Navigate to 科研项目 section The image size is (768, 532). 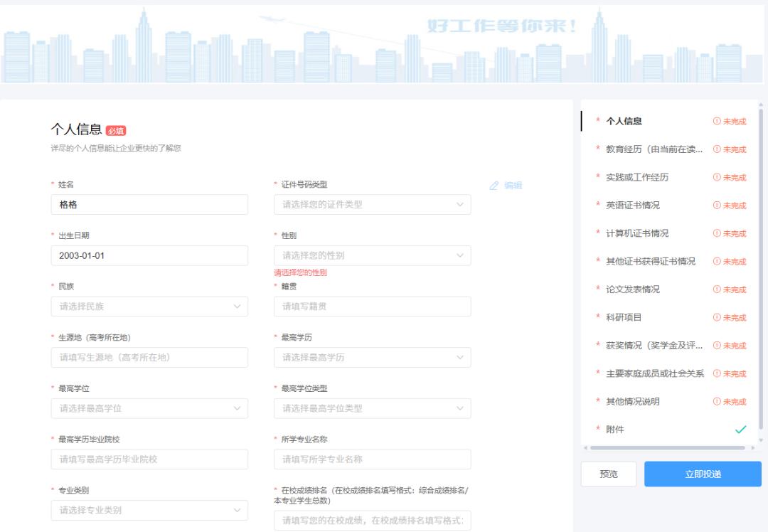coord(623,317)
